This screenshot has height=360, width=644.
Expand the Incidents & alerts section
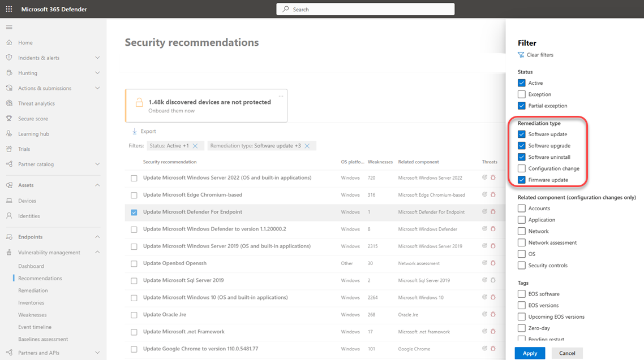[97, 58]
